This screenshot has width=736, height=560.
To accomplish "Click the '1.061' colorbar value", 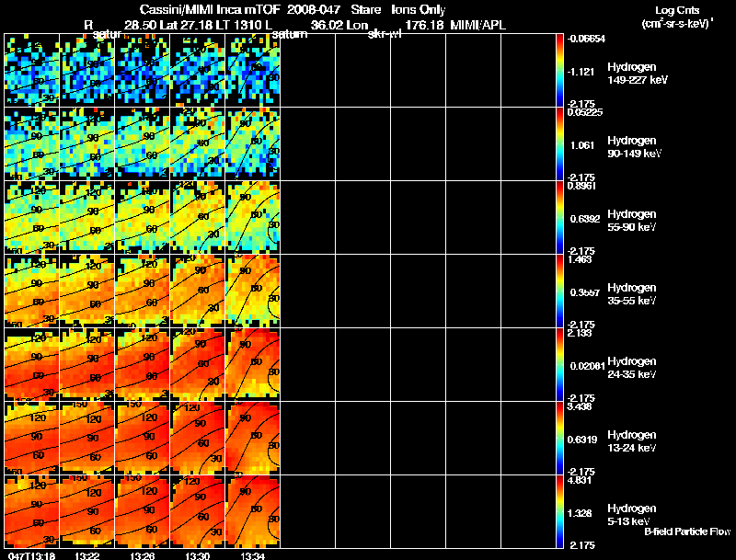I will click(x=581, y=145).
